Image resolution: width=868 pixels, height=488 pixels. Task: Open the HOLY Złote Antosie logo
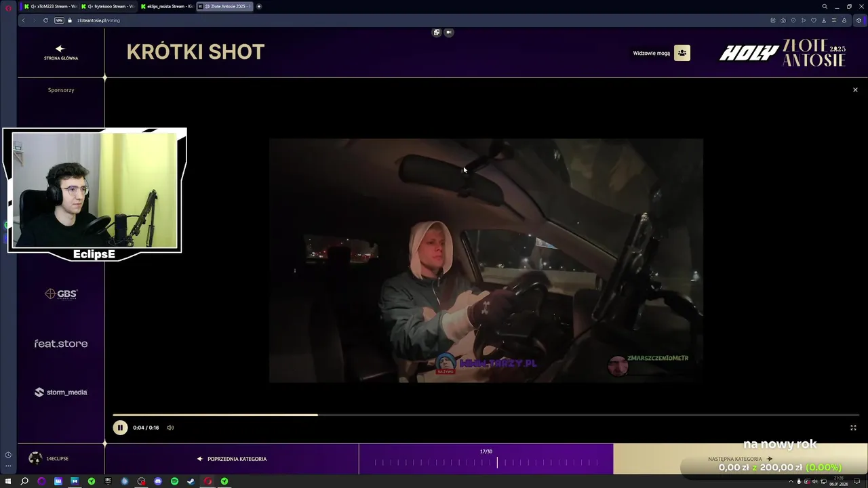(x=783, y=53)
